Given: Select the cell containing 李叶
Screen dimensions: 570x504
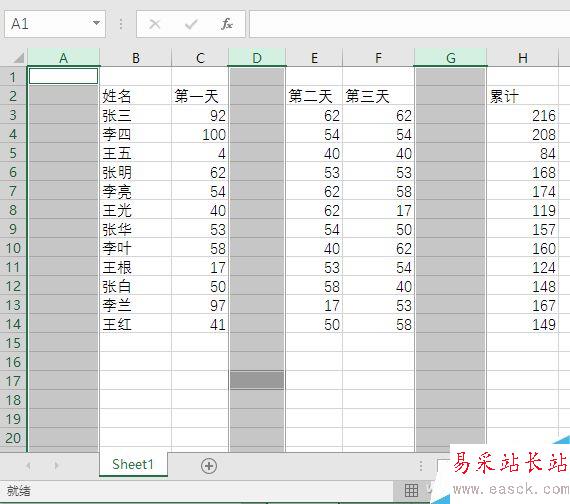Looking at the screenshot, I should coord(135,248).
